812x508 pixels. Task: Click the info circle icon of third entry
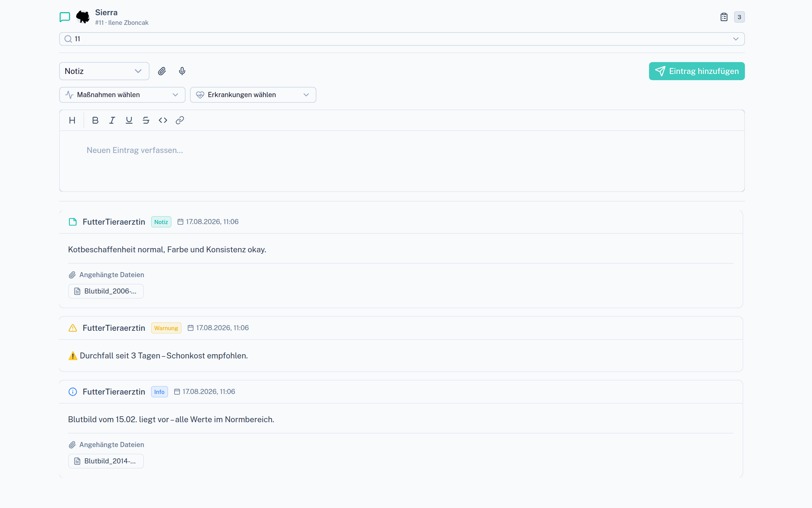(72, 392)
